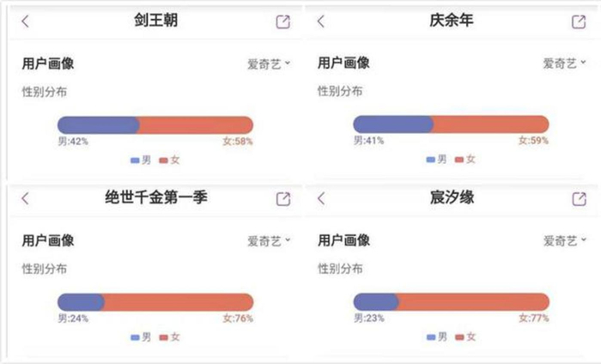Screen dimensions: 601x364
Task: Go back from the 绝世千金第一季 panel
Action: [25, 198]
